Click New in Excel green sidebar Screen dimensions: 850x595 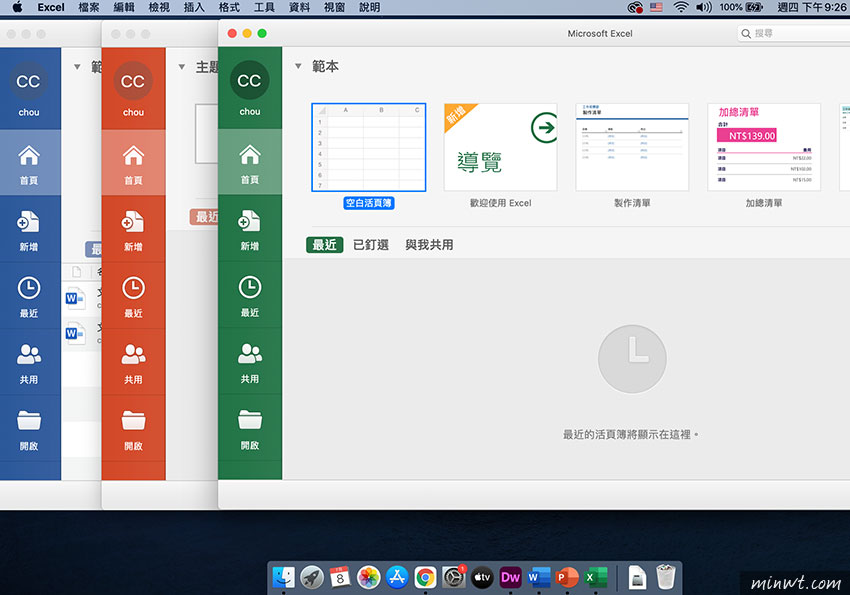250,228
